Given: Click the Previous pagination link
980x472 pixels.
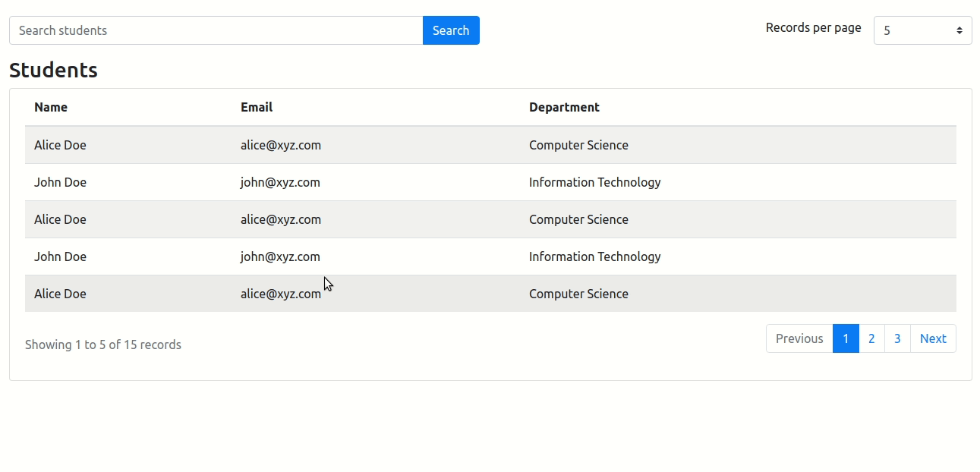Looking at the screenshot, I should (799, 338).
